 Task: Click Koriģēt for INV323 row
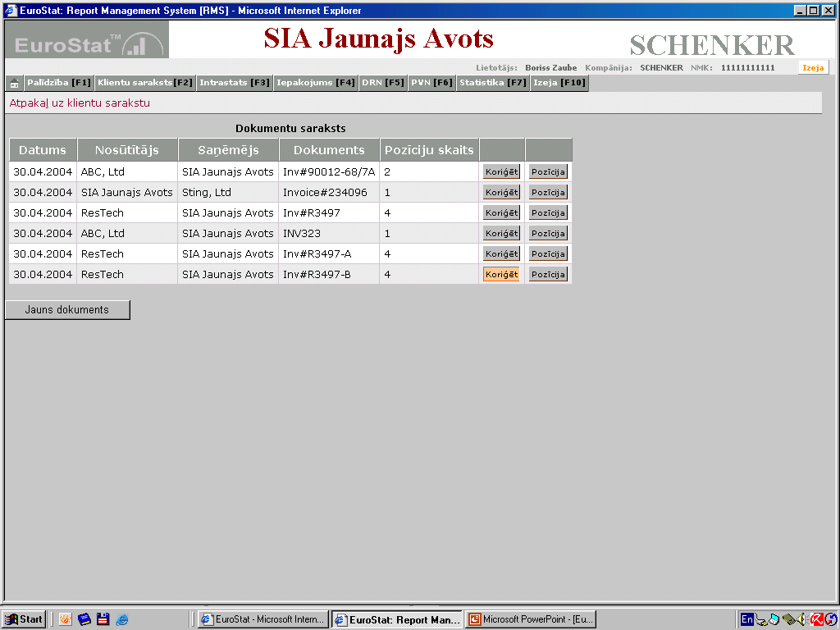501,233
